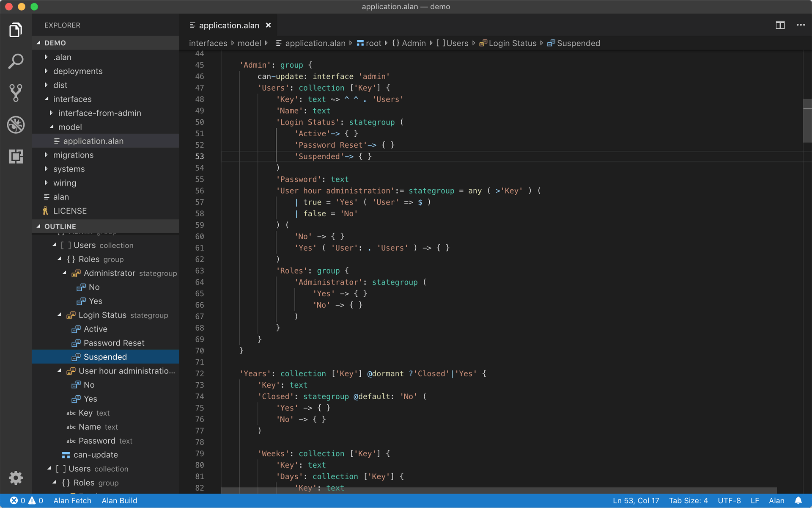Click the Manage gear icon
This screenshot has height=508, width=812.
[16, 478]
